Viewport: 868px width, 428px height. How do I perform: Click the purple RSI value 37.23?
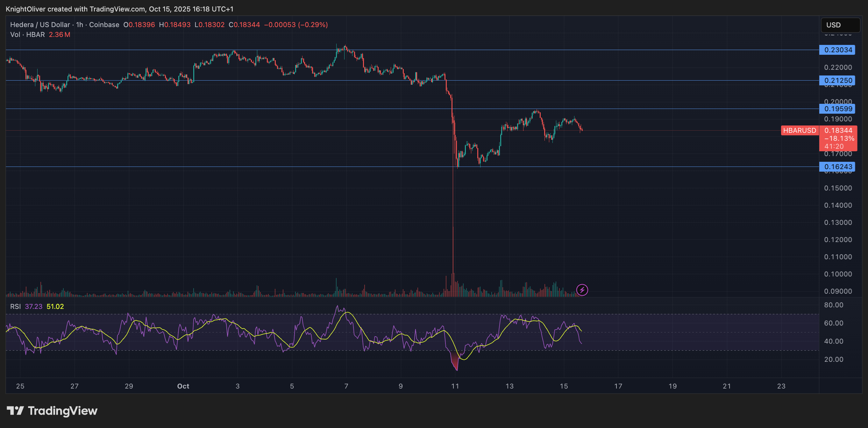tap(34, 306)
